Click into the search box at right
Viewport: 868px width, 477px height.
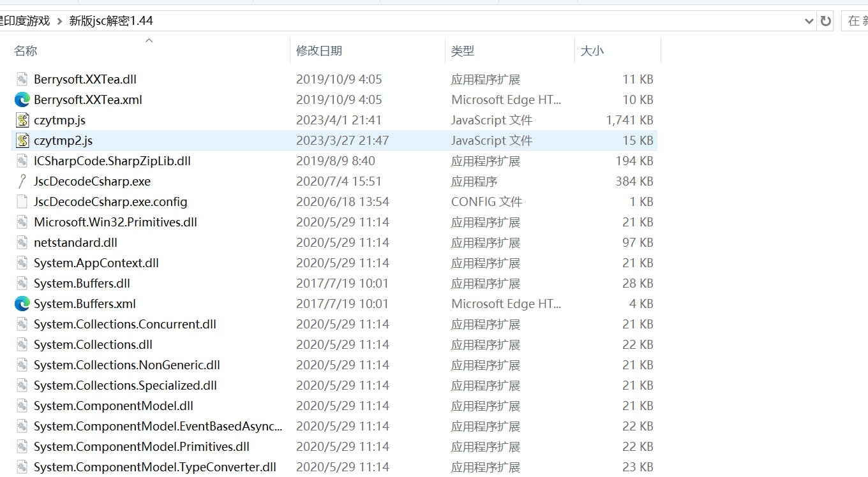(855, 20)
